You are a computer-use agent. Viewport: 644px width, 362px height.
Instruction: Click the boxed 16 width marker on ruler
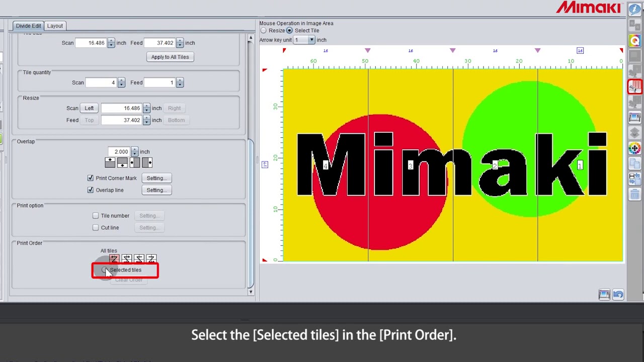[x=580, y=50]
